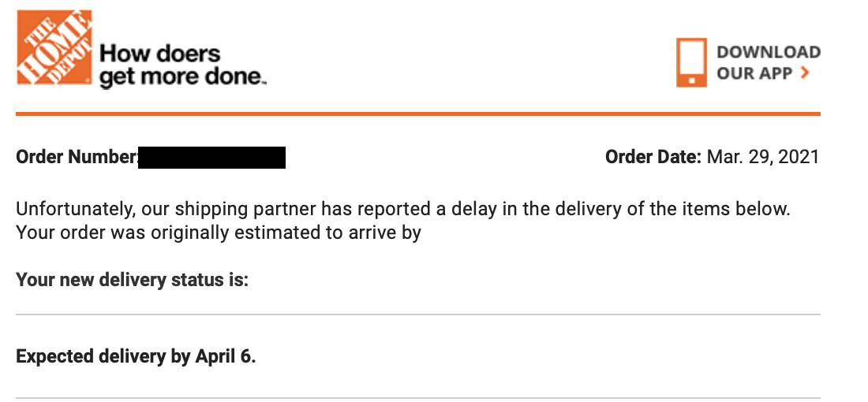Screen dimensions: 868x402
Task: Click gray divider above Expected delivery line
Action: pyautogui.click(x=418, y=315)
